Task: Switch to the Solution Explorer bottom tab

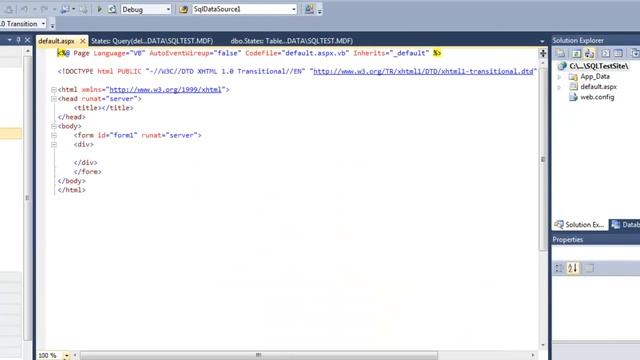Action: [x=580, y=224]
